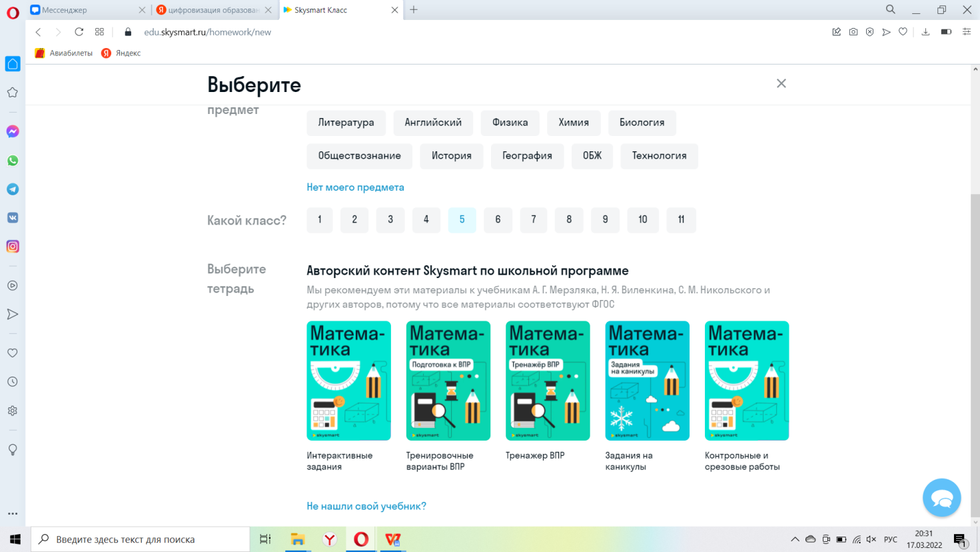Screen dimensions: 980x552
Task: Open Opera settings gear in sidebar
Action: (13, 411)
